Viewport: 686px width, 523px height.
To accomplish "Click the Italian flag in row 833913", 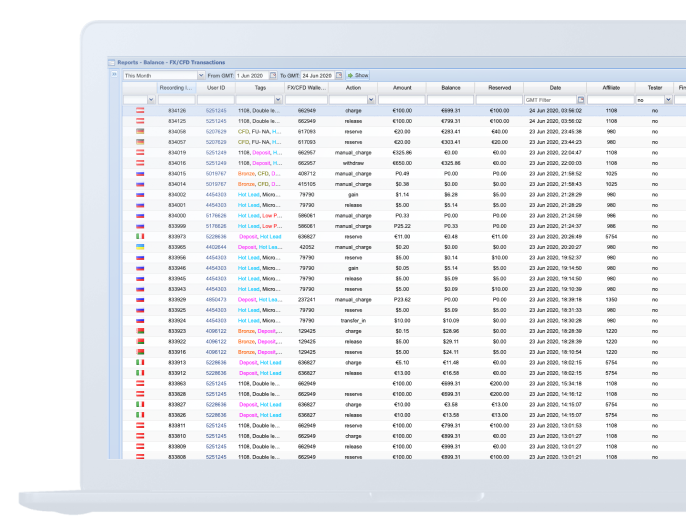I will point(140,362).
